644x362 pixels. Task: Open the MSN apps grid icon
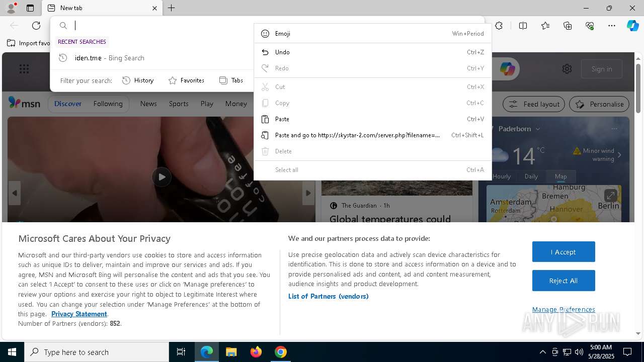point(24,69)
